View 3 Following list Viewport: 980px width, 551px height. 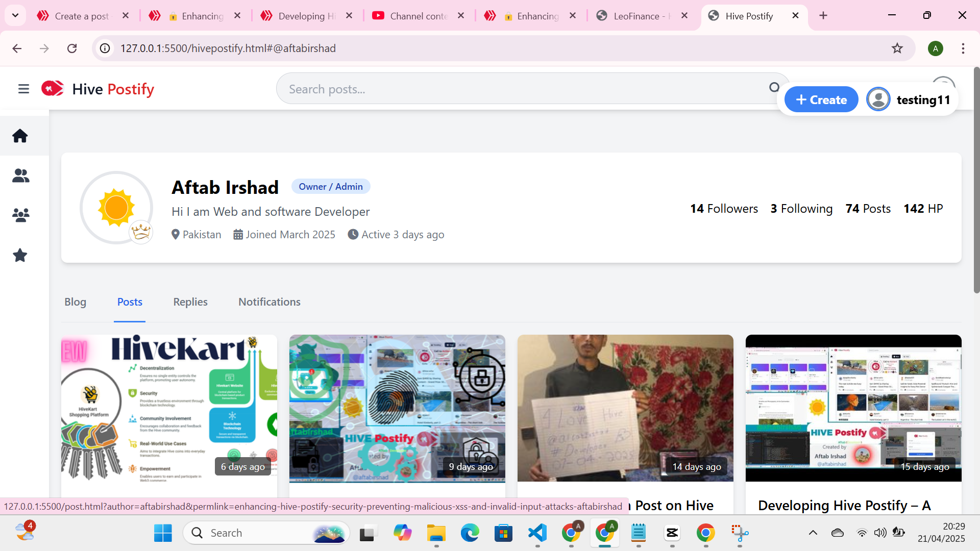click(x=801, y=209)
